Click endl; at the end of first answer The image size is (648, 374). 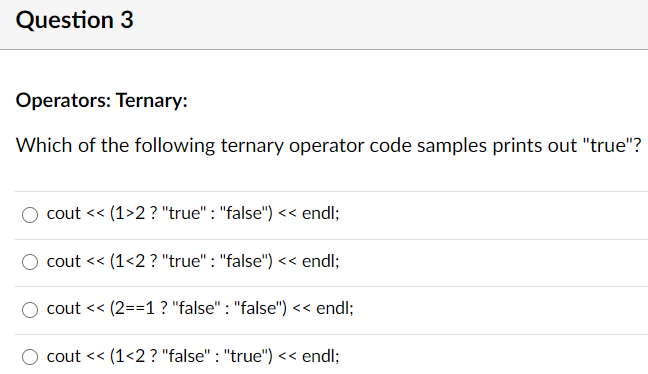(x=321, y=213)
